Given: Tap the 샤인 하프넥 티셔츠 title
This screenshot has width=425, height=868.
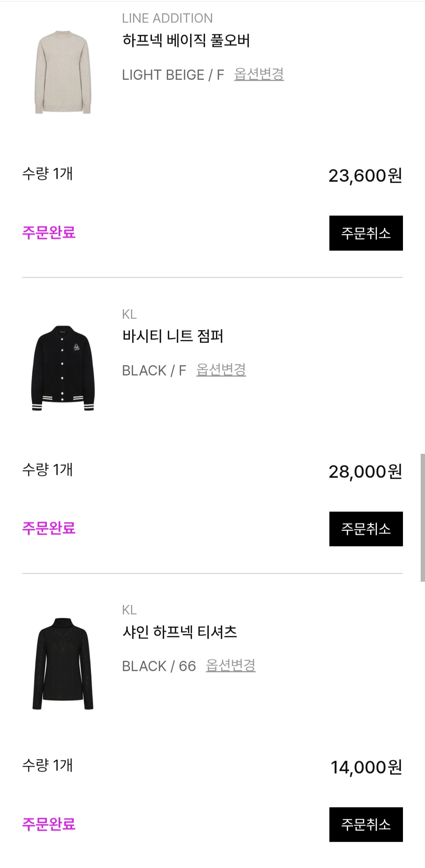Looking at the screenshot, I should coord(180,632).
